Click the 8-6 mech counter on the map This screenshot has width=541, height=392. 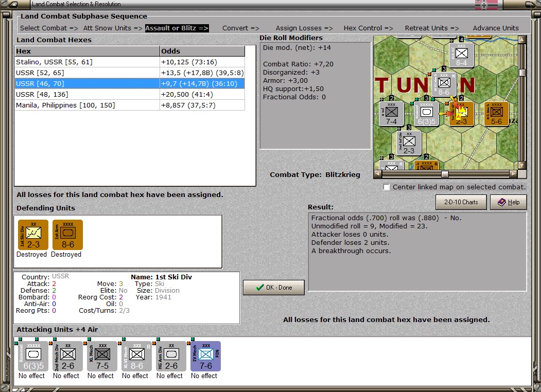444,84
